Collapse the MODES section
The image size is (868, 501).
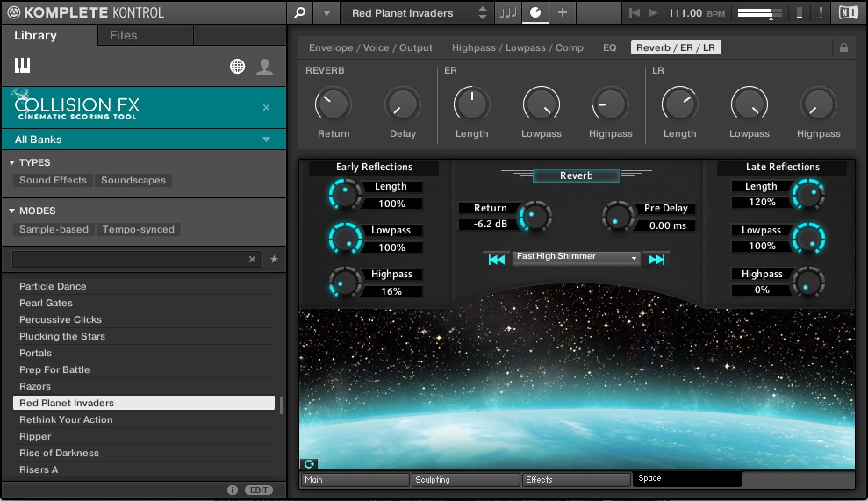(x=12, y=211)
